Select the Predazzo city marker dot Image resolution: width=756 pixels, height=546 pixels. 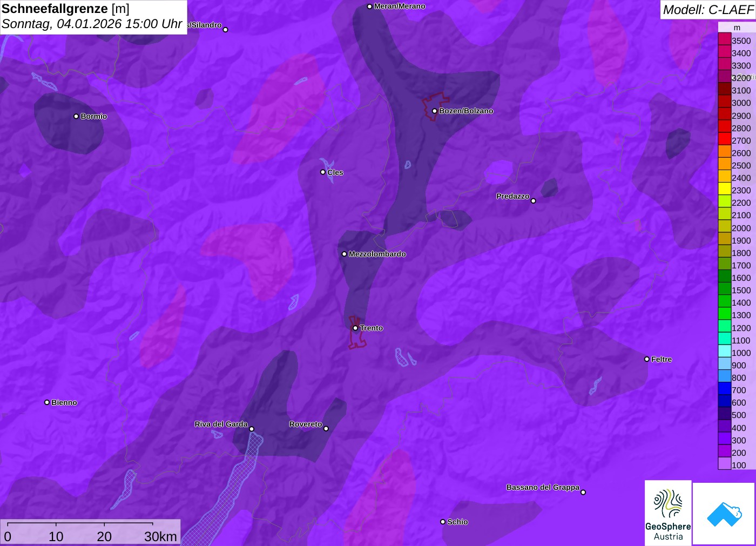click(534, 201)
